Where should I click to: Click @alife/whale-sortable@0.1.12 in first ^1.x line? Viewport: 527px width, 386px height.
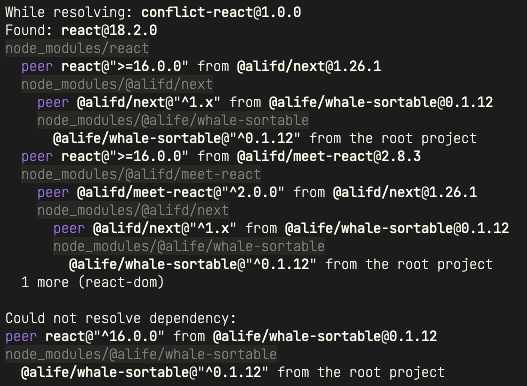pos(381,102)
